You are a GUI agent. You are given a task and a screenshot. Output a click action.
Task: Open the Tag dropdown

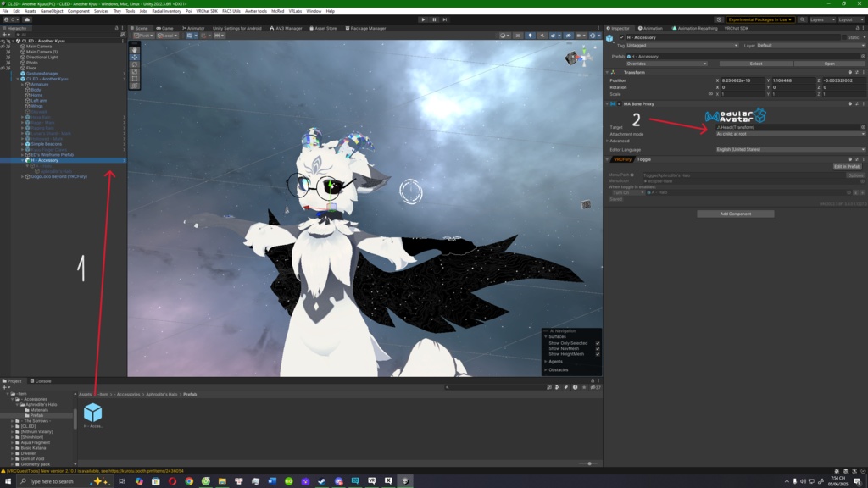click(x=682, y=46)
